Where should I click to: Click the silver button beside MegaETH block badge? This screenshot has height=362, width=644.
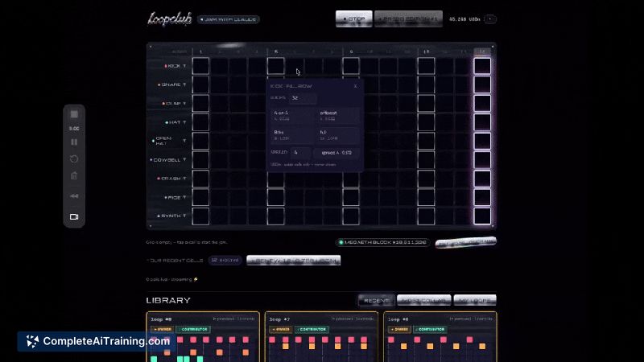coord(466,242)
